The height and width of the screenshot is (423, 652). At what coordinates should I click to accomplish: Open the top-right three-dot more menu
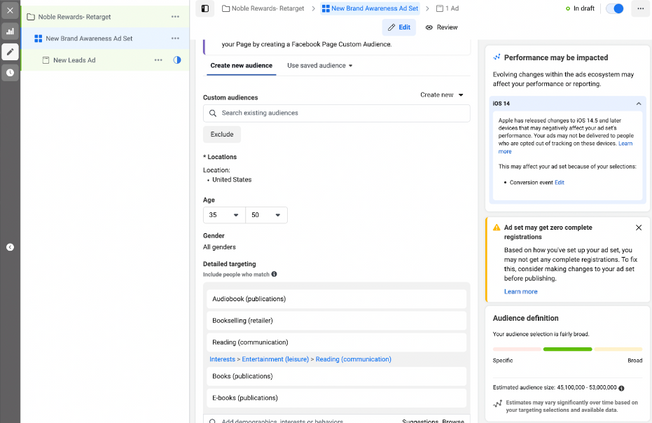click(x=640, y=8)
